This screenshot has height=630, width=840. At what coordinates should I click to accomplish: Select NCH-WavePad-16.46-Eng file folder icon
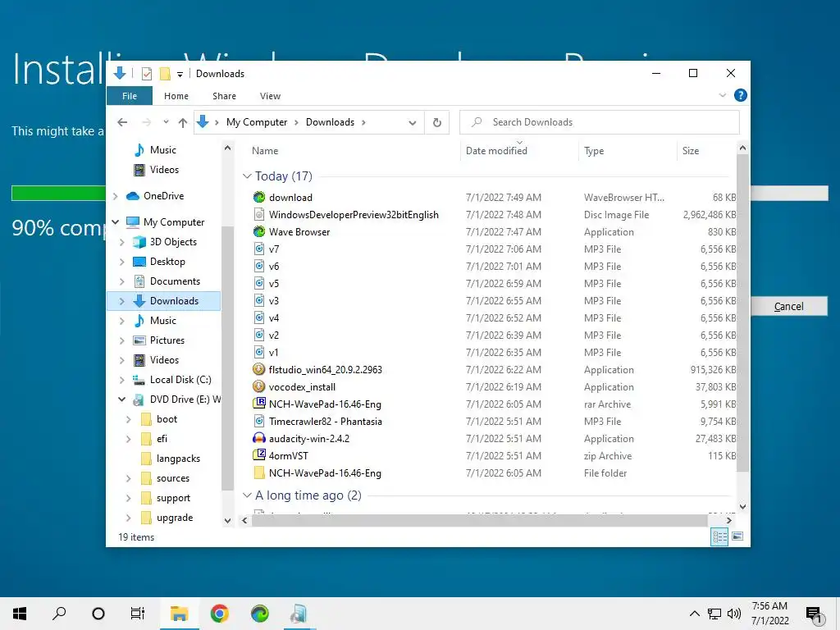(x=258, y=472)
